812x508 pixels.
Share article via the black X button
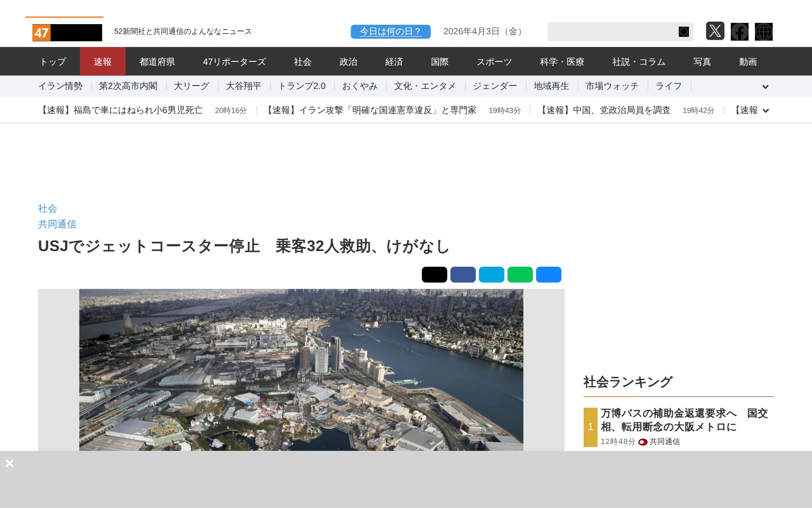click(434, 274)
